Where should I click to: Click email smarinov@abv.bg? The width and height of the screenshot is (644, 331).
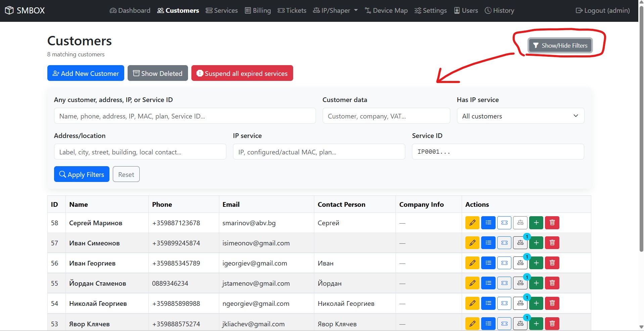click(x=249, y=223)
